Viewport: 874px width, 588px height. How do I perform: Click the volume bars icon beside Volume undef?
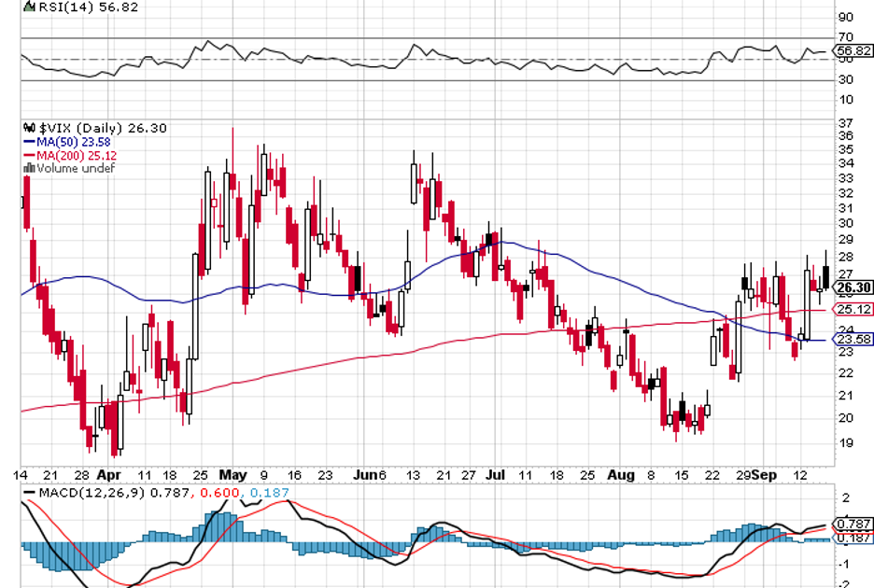point(27,168)
